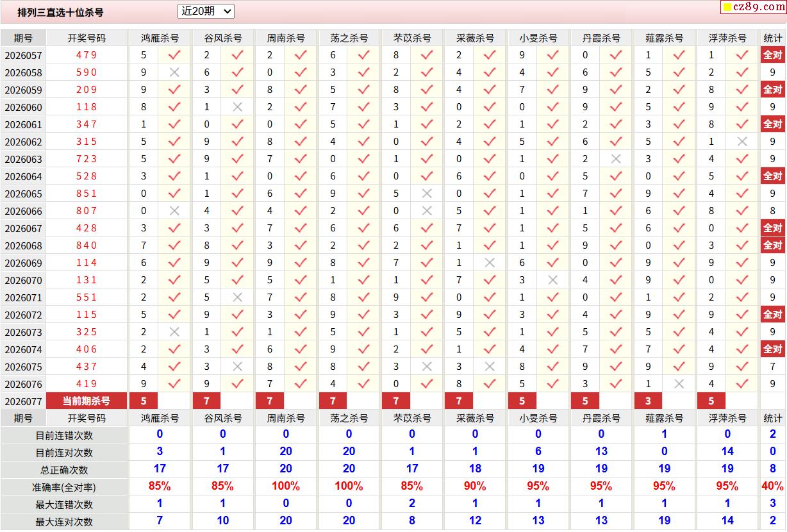Click the current kill number 3 under 薤露杀号
The height and width of the screenshot is (532, 787).
[648, 401]
